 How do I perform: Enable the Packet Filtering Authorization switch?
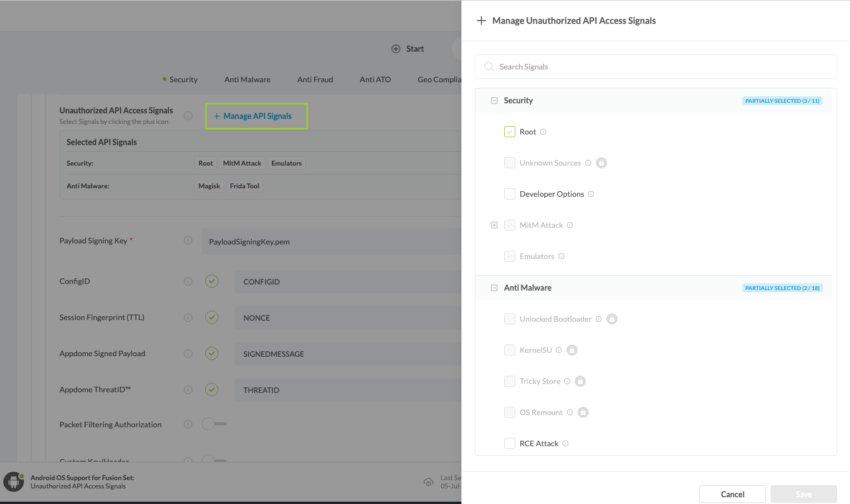214,424
